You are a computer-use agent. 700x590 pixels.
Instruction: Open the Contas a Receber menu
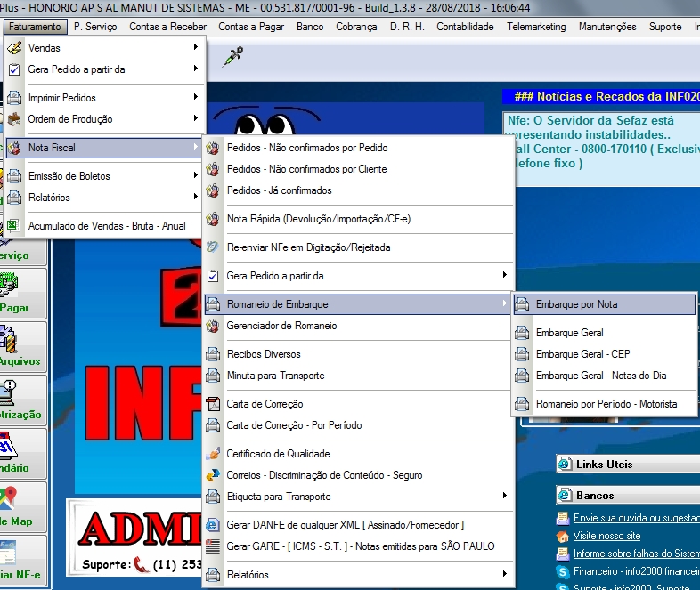pos(167,27)
